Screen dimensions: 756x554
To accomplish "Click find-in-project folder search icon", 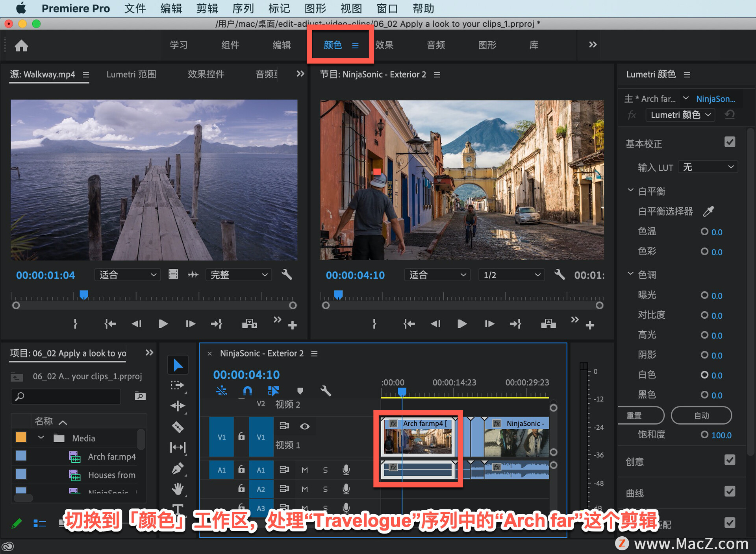I will [x=140, y=396].
